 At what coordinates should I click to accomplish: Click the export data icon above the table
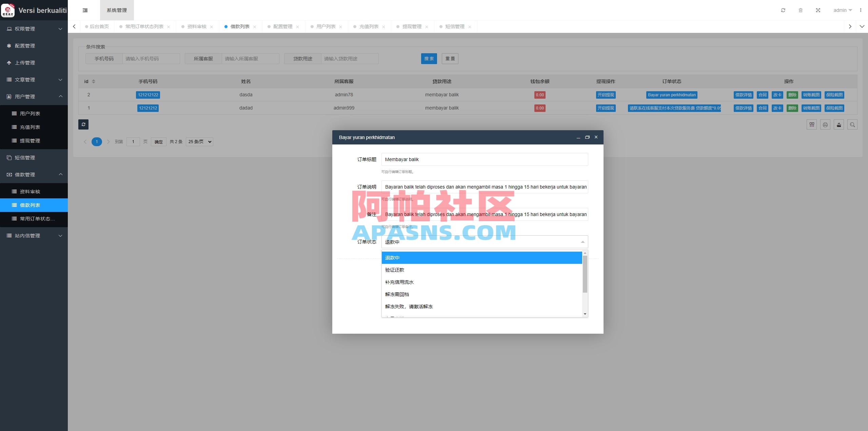click(839, 124)
